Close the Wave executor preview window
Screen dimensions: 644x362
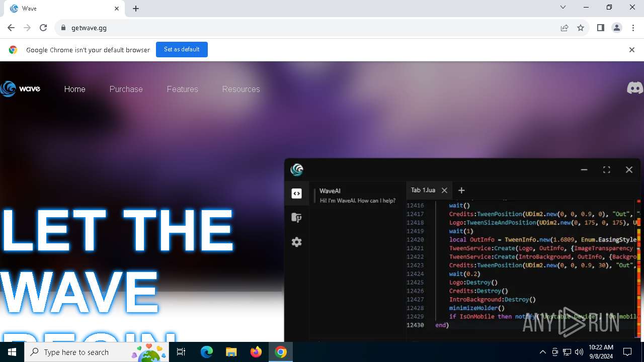point(629,170)
